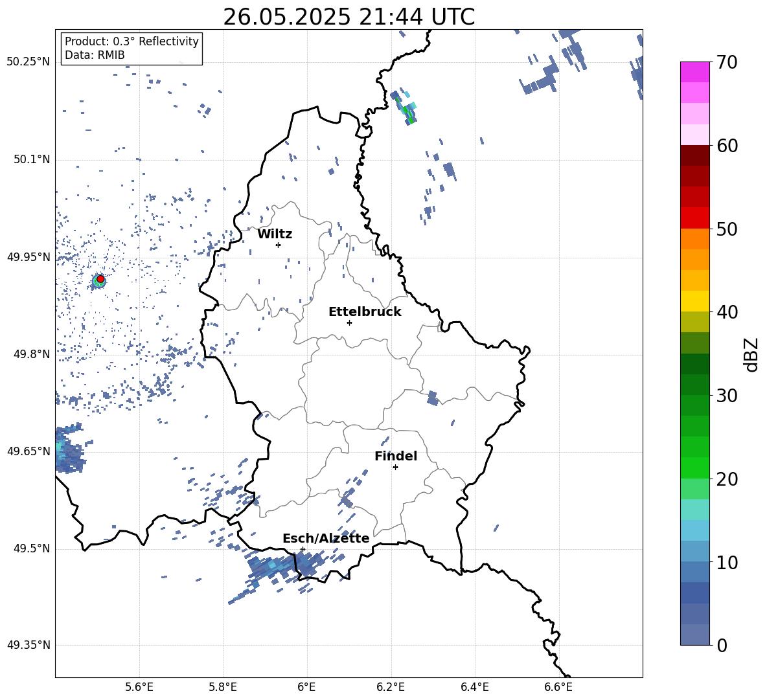Click the 6.4°E longitude label

[474, 688]
